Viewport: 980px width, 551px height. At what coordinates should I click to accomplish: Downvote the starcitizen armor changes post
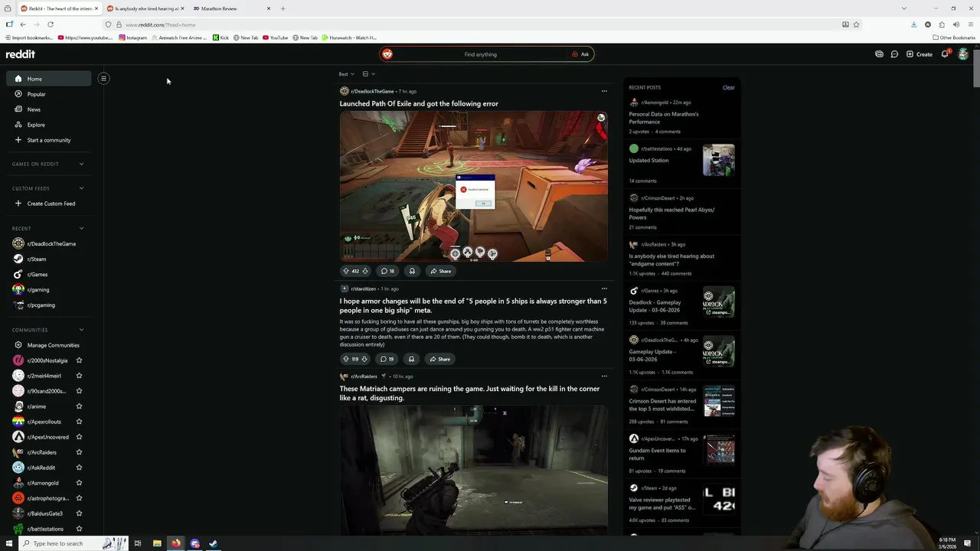pyautogui.click(x=364, y=359)
